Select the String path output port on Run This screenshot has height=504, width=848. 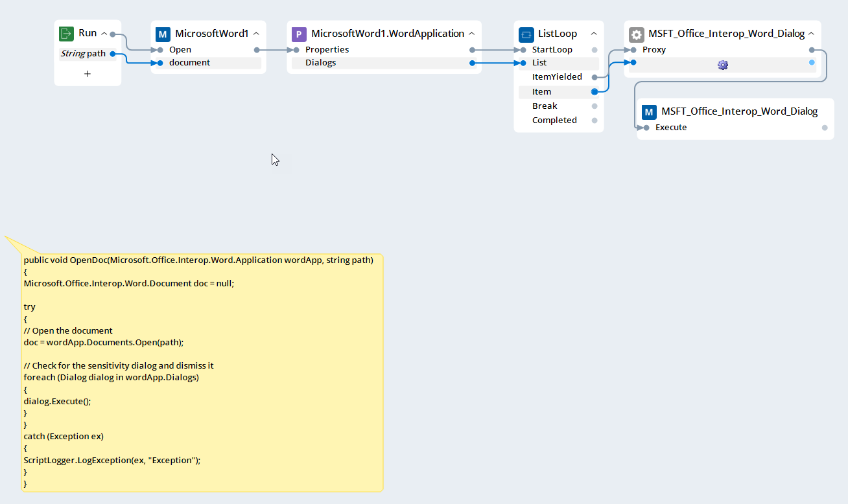tap(113, 54)
